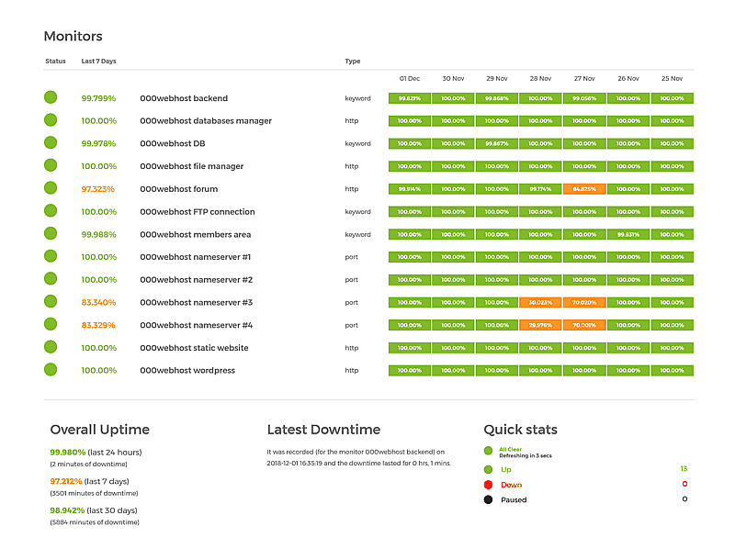Click the status dot for 000webhost backend
Screen dimensions: 735x560
tap(51, 97)
